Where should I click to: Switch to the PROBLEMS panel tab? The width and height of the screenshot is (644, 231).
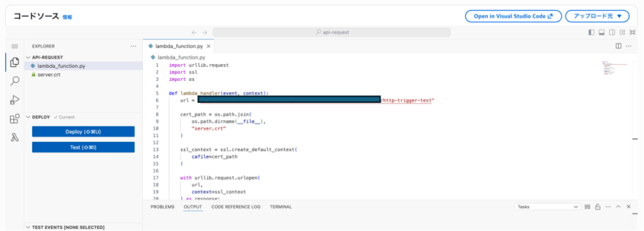tap(162, 207)
